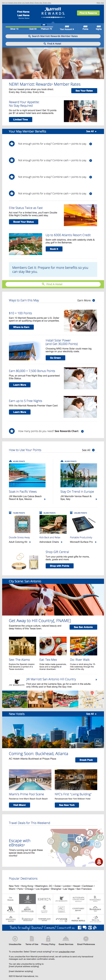Click Search Marriott Rewards Member Rates bar
This screenshot has height=980, width=106.
[x=53, y=36]
